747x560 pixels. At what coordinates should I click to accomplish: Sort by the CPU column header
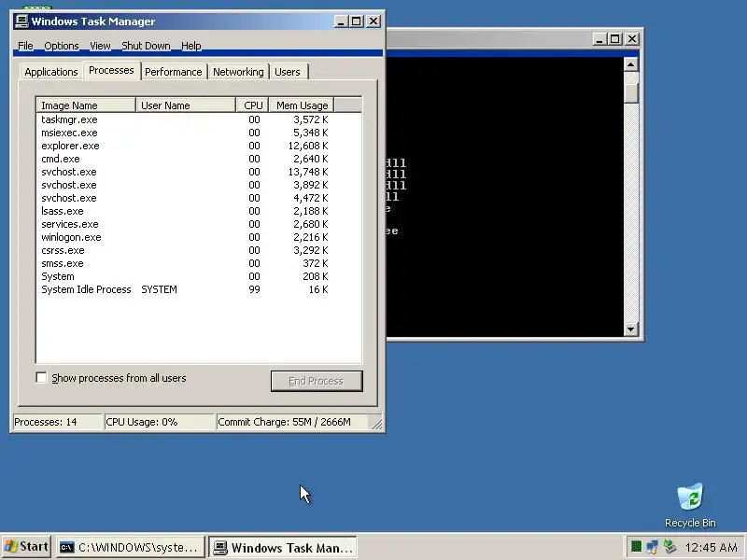[x=252, y=105]
